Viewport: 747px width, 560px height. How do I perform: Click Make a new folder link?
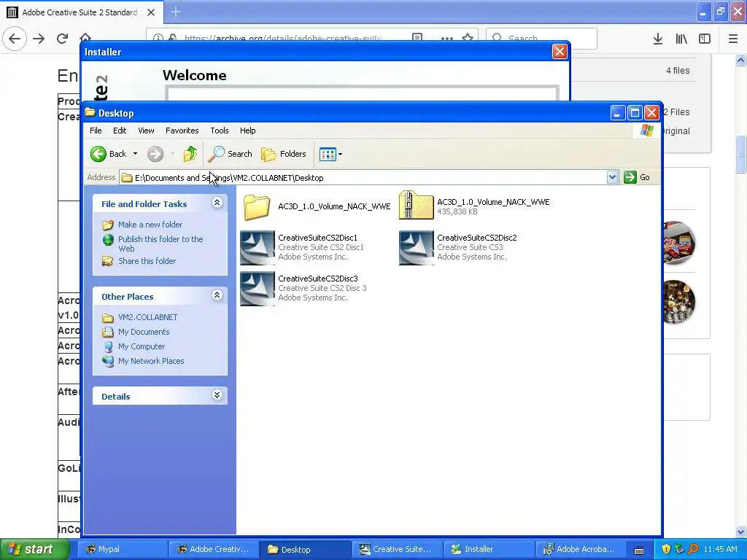click(x=150, y=225)
